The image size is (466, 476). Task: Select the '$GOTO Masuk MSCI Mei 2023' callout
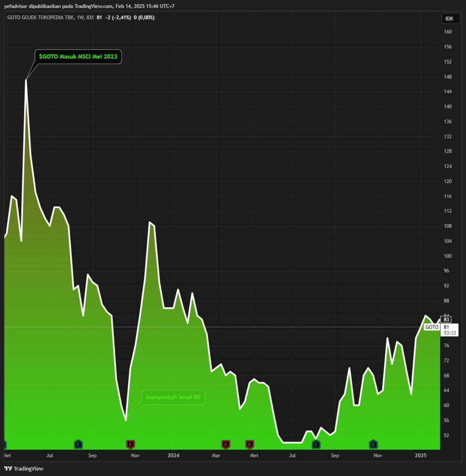78,56
